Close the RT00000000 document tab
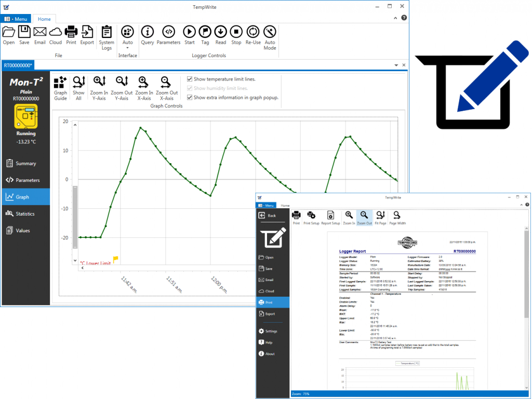 click(404, 65)
